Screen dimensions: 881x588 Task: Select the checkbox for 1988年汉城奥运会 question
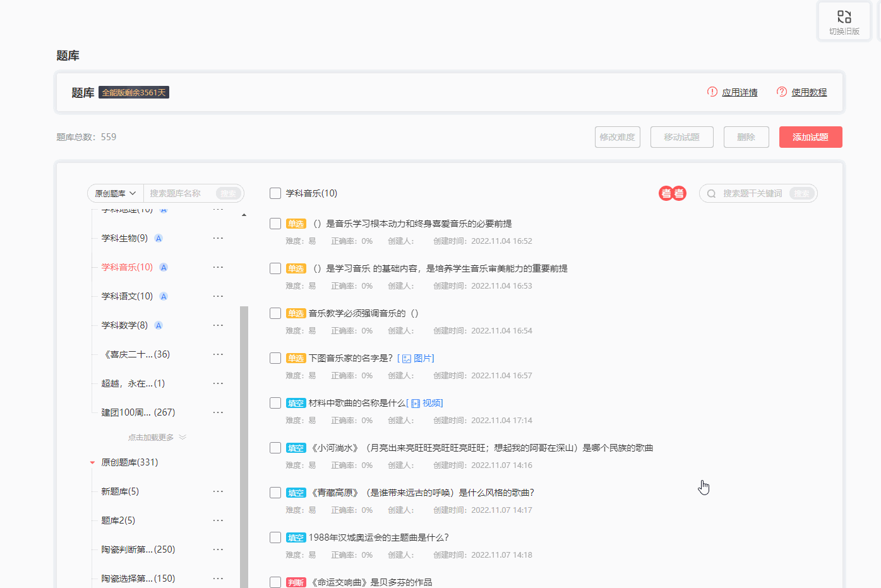click(275, 537)
